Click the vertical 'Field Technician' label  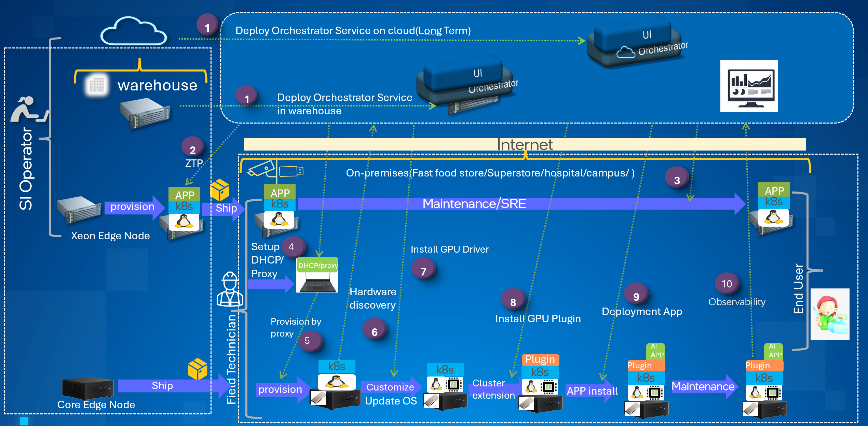(x=231, y=359)
